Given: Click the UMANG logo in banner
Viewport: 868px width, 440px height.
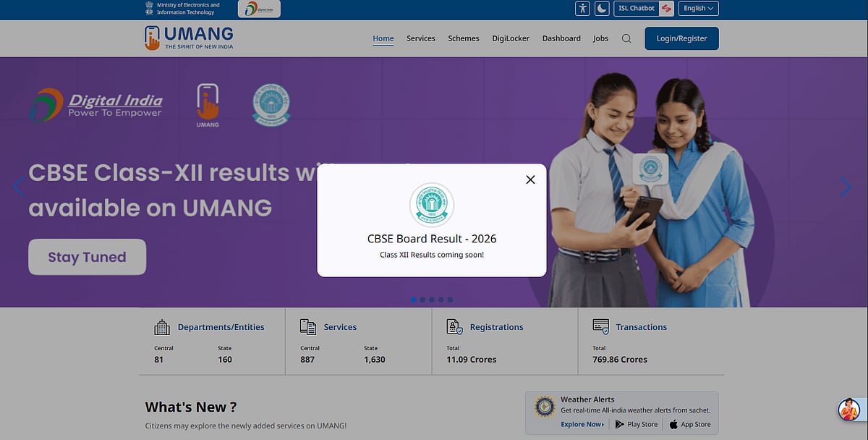Looking at the screenshot, I should [x=208, y=105].
